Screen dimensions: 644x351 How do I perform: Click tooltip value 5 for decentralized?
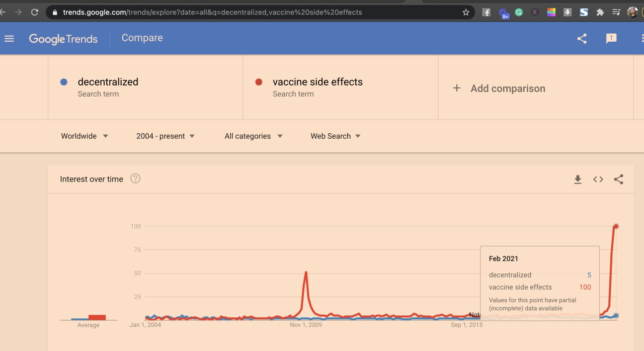[x=589, y=275]
